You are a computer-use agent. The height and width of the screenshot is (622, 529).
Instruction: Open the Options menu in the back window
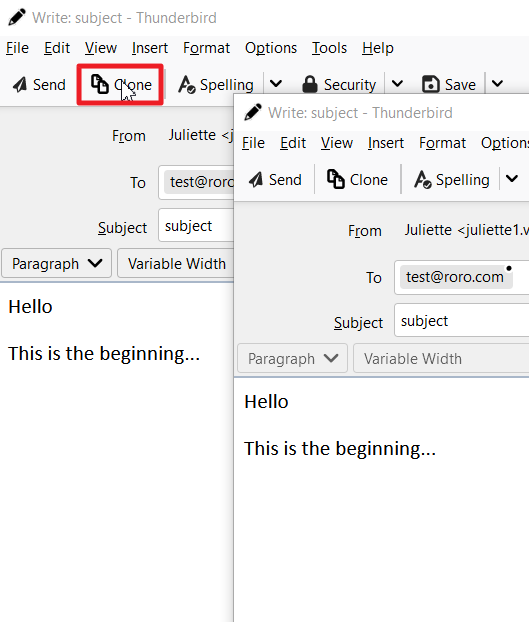(x=271, y=48)
